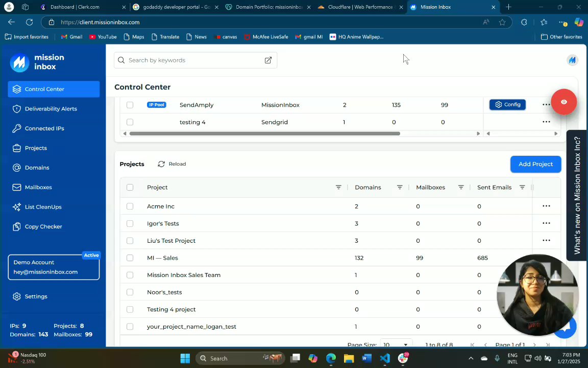Open the three-dot menu for Liu's Test Project
Viewport: 588px width, 368px height.
tap(546, 240)
